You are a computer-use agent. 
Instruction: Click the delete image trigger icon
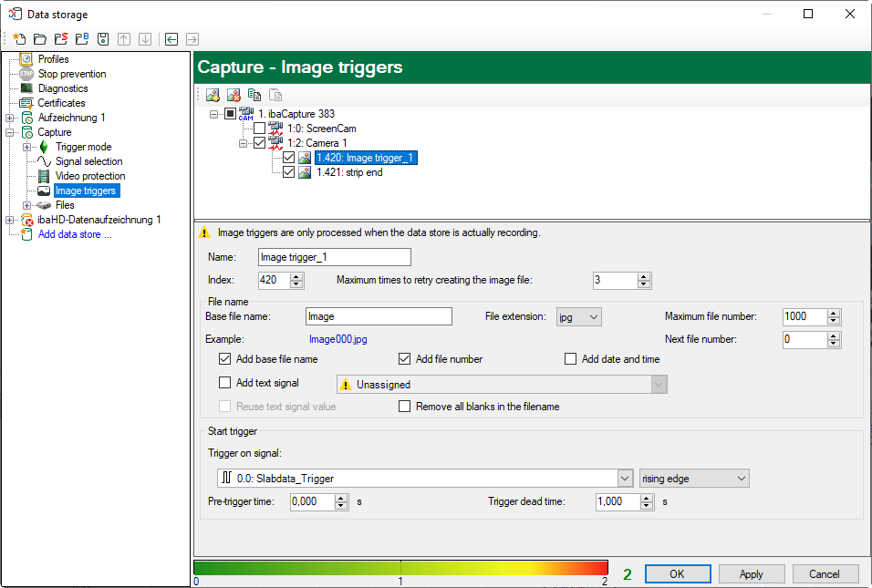(x=234, y=95)
